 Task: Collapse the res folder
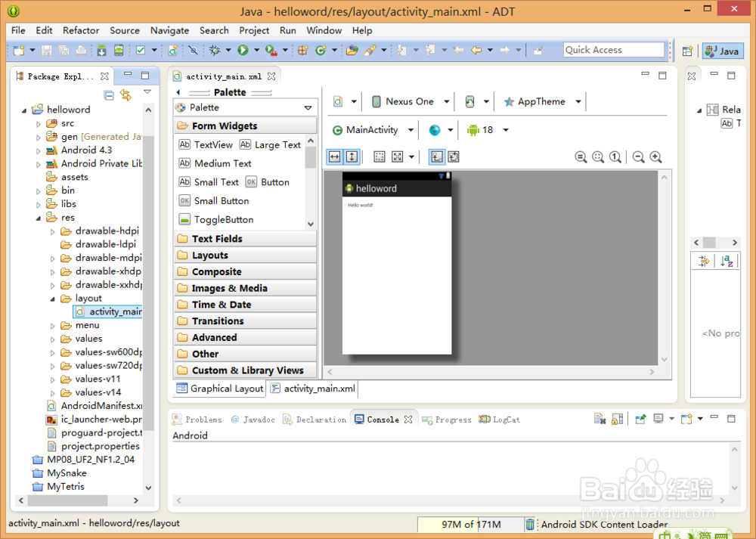point(39,218)
